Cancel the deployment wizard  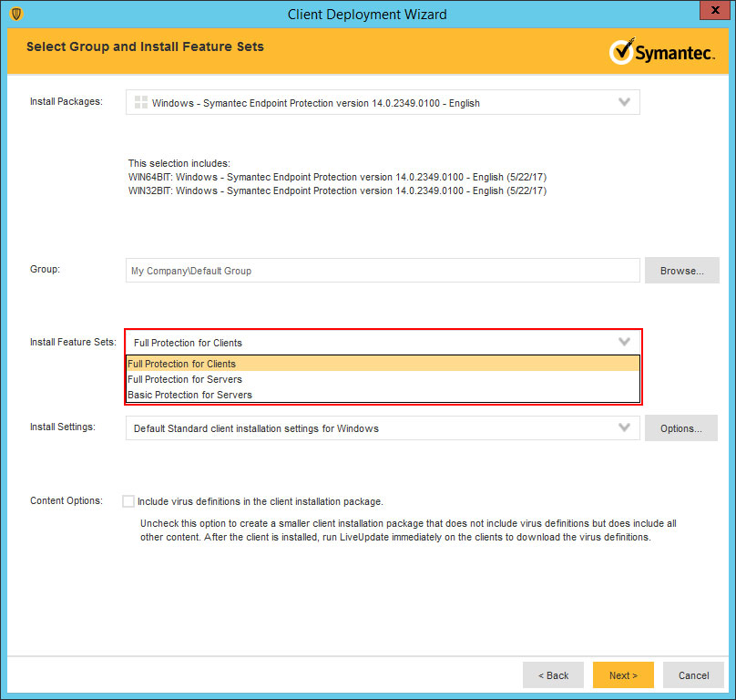pos(693,675)
